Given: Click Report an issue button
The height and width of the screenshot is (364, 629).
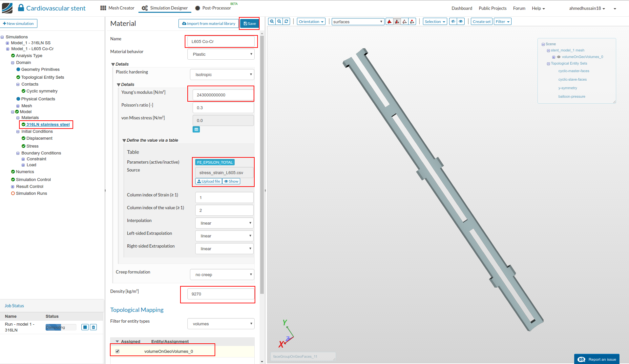Looking at the screenshot, I should [597, 359].
